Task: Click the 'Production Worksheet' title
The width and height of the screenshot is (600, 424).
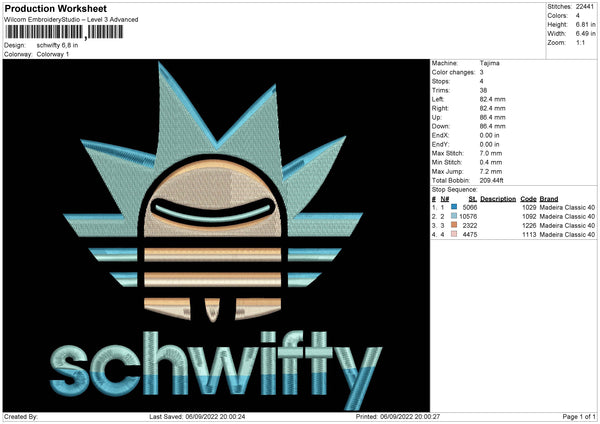Action: (x=55, y=8)
